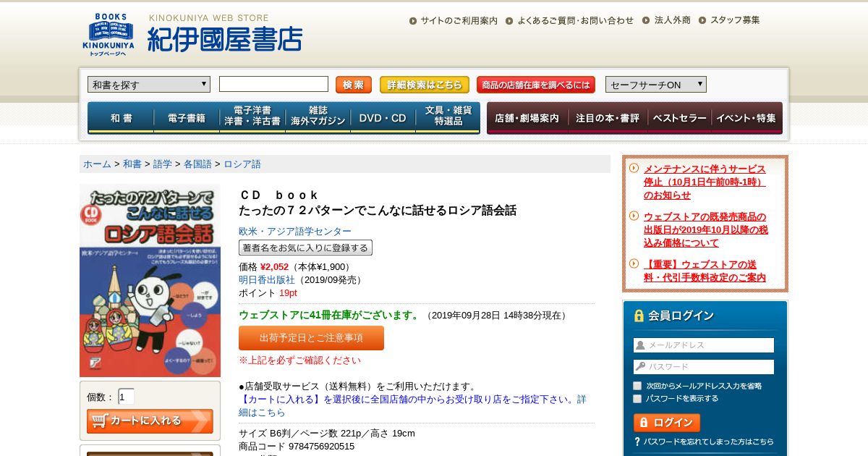Go to ロシア語 in the breadcrumb
Viewport: 868px width, 456px height.
point(242,164)
